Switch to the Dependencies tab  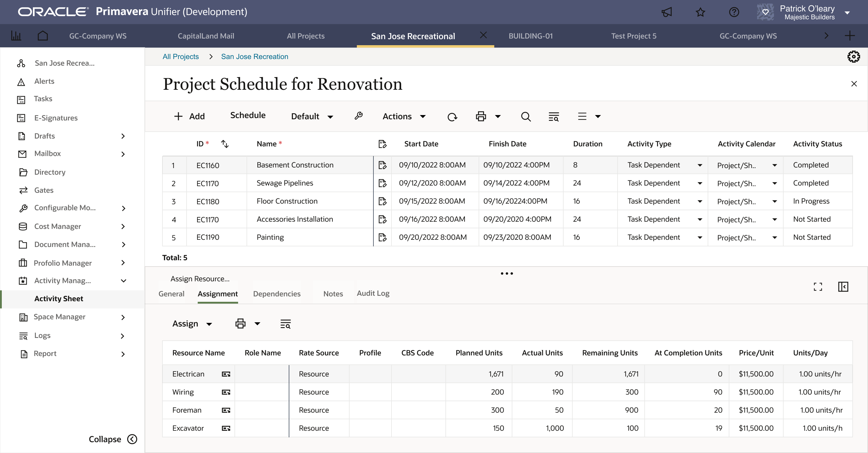[x=277, y=294]
